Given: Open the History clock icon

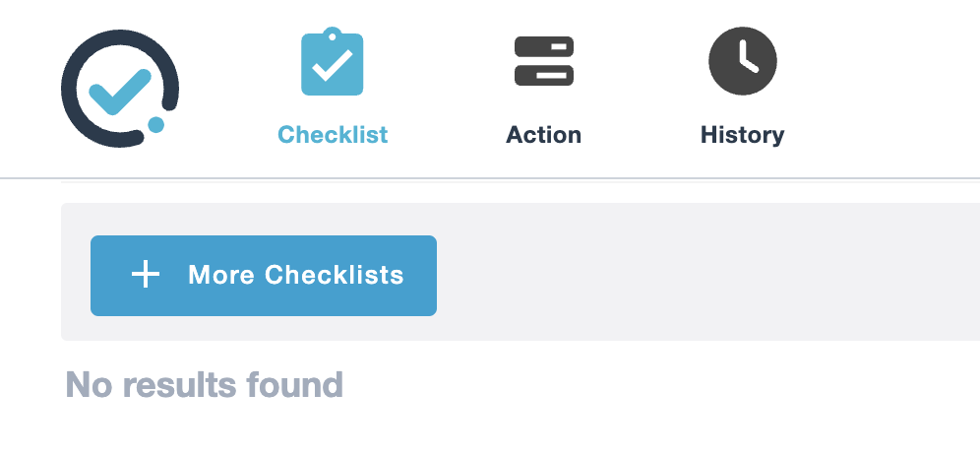Looking at the screenshot, I should click(742, 61).
